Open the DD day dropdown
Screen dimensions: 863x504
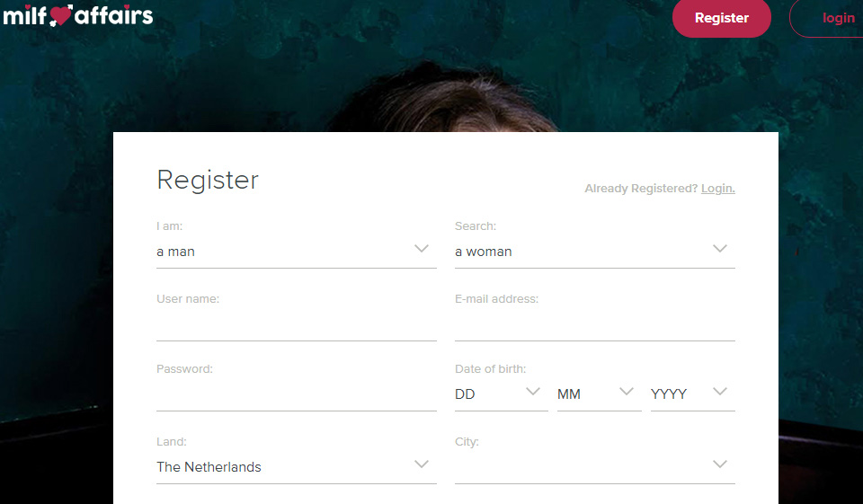(x=490, y=394)
